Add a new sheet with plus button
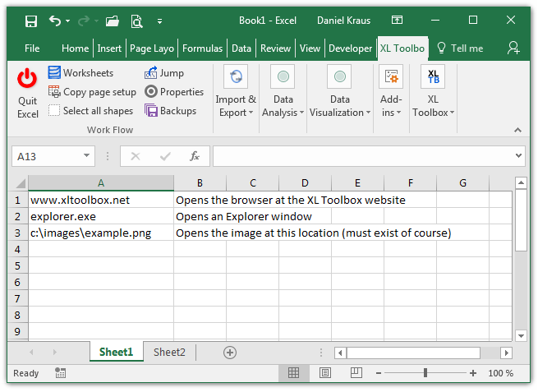This screenshot has height=392, width=538. pos(230,353)
